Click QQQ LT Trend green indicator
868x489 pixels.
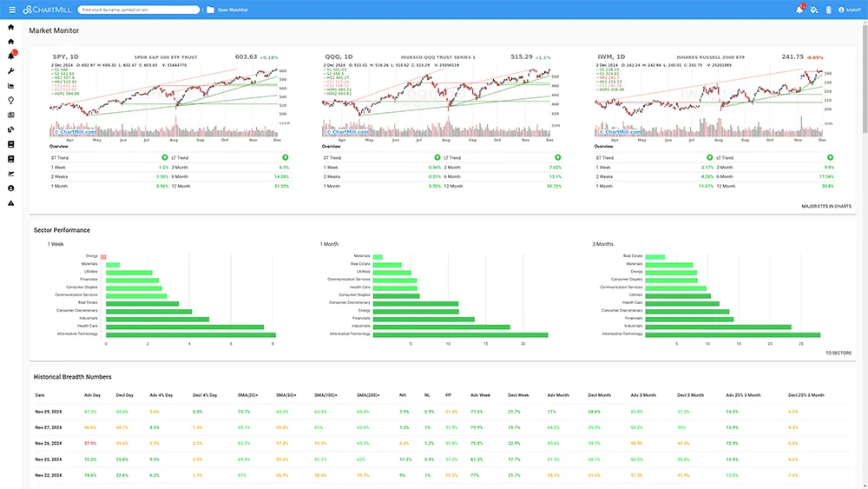coord(557,158)
